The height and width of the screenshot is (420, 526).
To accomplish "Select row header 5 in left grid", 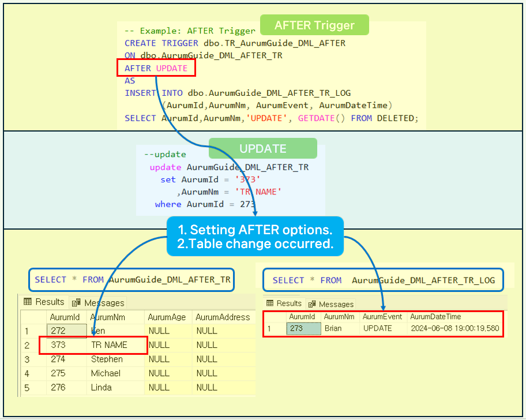I will (33, 388).
